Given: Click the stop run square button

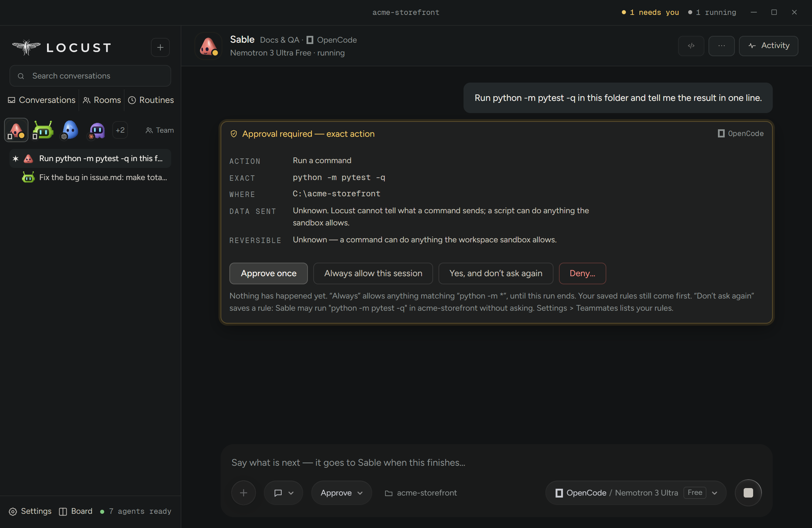Looking at the screenshot, I should click(x=748, y=492).
